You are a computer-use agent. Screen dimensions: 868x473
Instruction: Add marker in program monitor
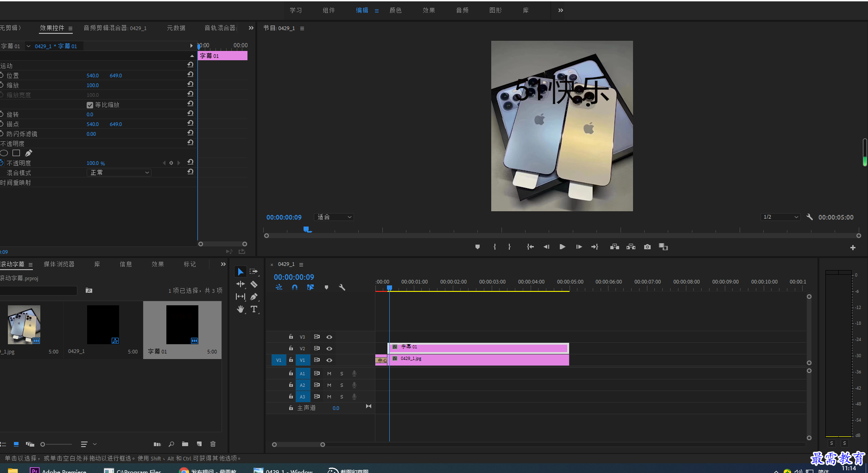point(477,247)
